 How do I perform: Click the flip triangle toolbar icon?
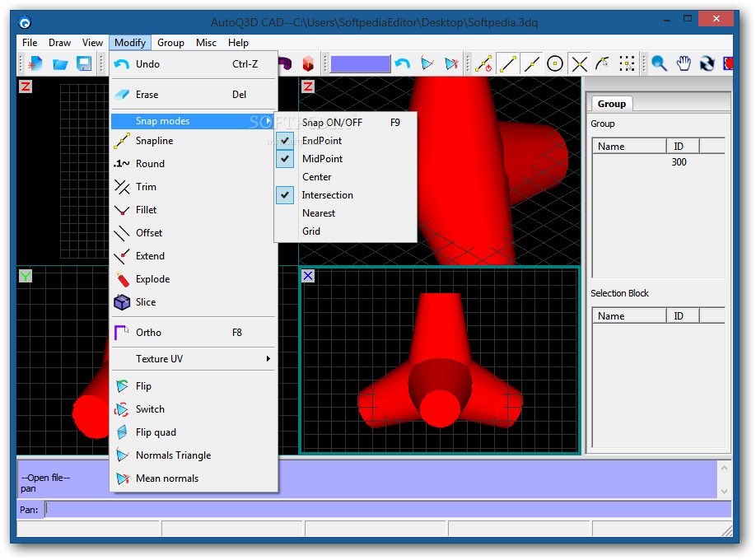pos(427,63)
